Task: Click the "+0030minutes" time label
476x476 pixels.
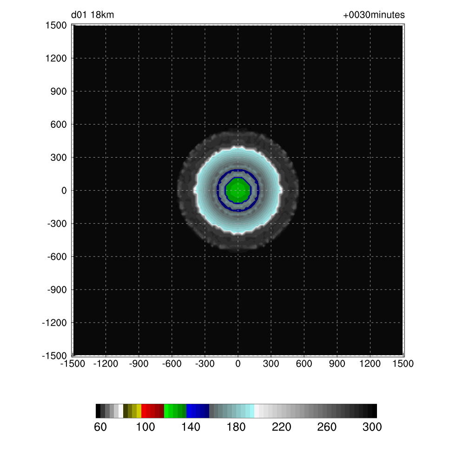Action: pos(374,15)
